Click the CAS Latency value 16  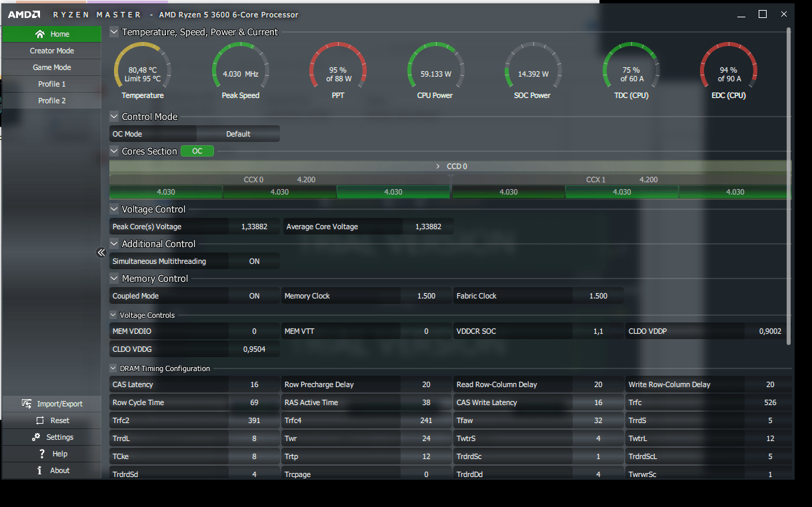(x=254, y=384)
